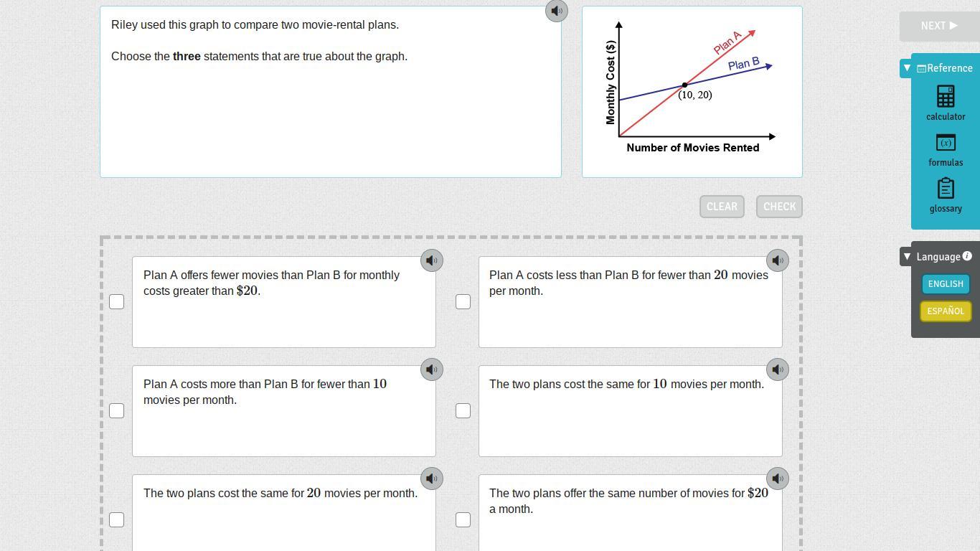Select the ENGLISH language button
This screenshot has height=551, width=980.
point(946,284)
